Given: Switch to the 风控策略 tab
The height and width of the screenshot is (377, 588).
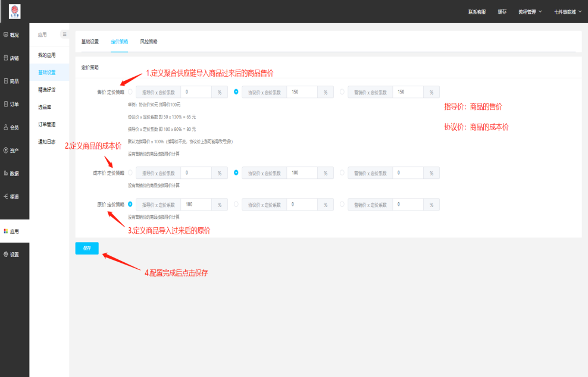Looking at the screenshot, I should pos(149,42).
